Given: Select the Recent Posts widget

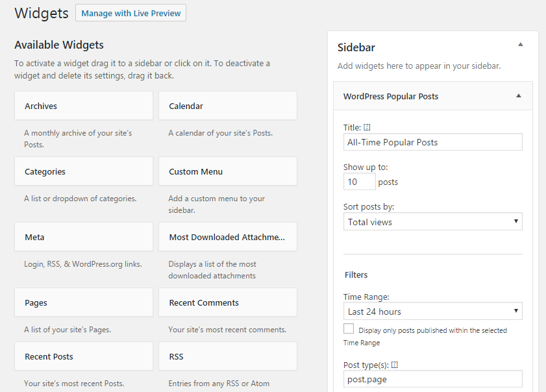Looking at the screenshot, I should [84, 356].
